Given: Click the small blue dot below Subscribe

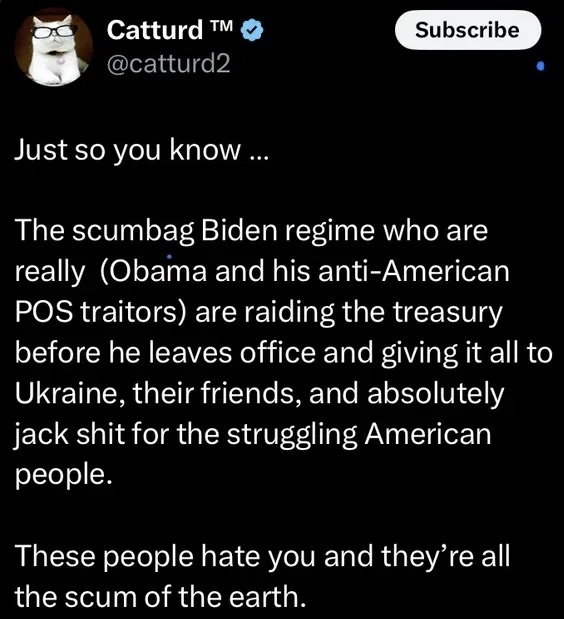Looking at the screenshot, I should [x=541, y=66].
